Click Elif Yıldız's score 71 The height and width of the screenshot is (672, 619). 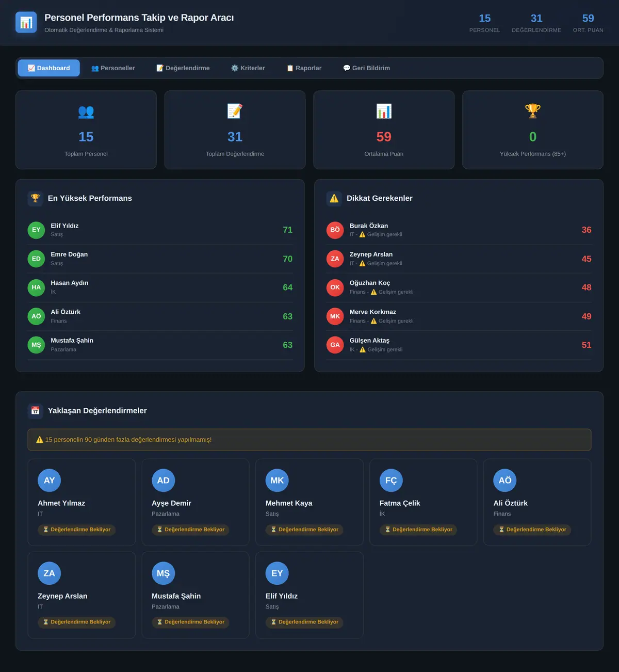click(x=288, y=230)
